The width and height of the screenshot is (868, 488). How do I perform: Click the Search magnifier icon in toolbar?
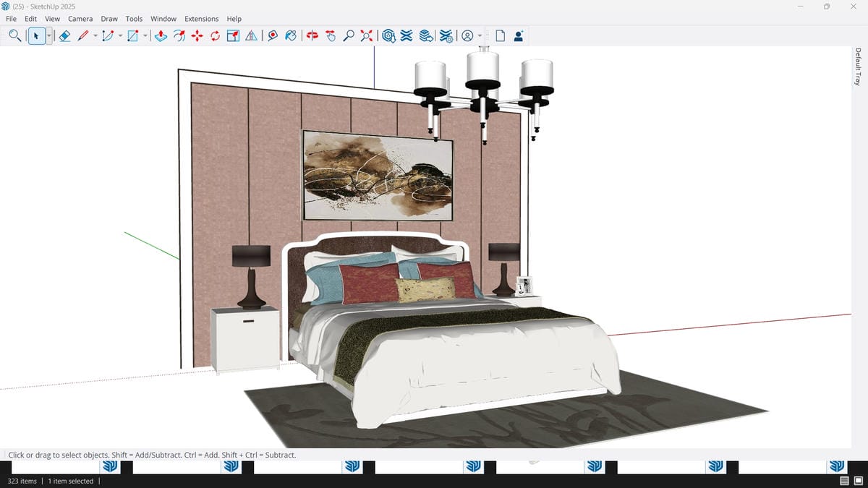pos(14,35)
